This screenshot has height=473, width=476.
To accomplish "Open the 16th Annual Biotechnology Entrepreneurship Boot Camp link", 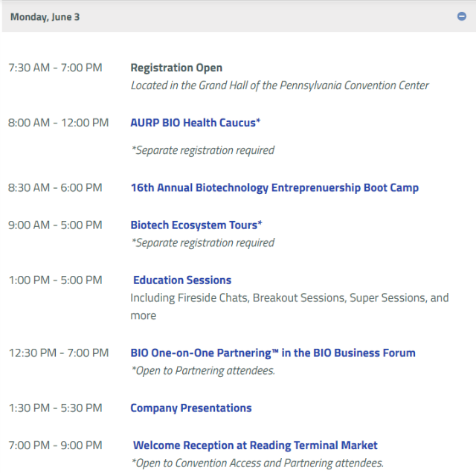I will point(274,188).
